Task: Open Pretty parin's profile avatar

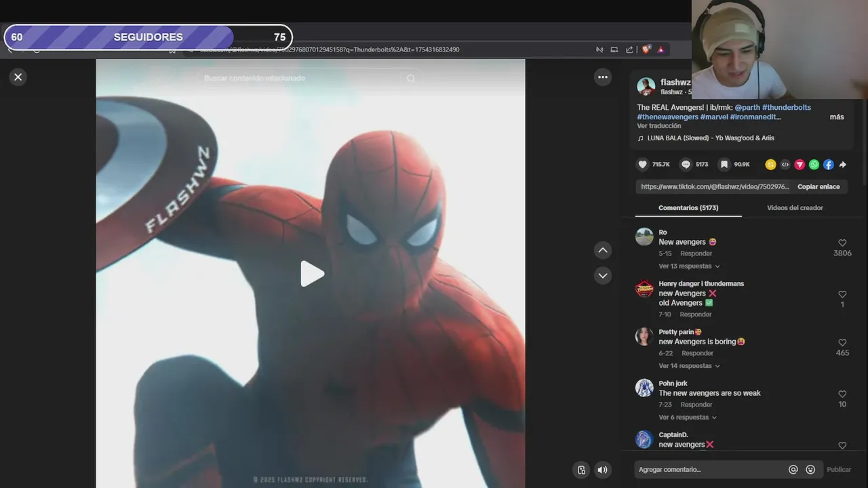Action: click(x=644, y=336)
